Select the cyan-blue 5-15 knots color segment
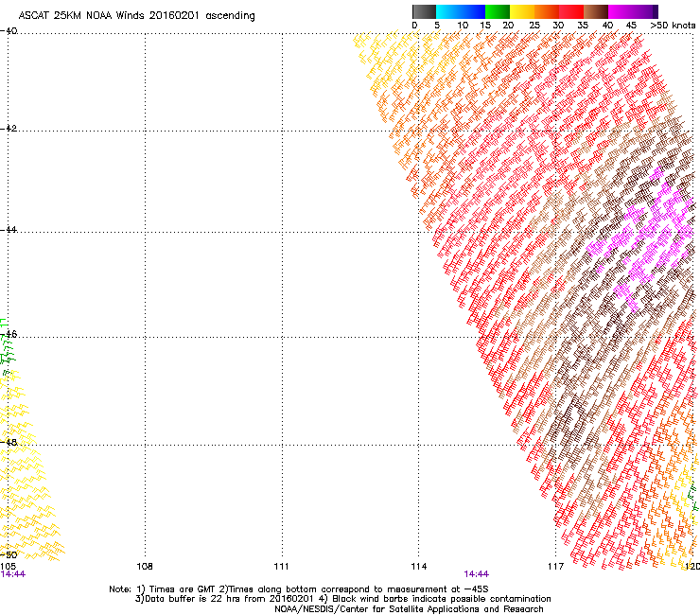This screenshot has height=615, width=700. coord(461,11)
